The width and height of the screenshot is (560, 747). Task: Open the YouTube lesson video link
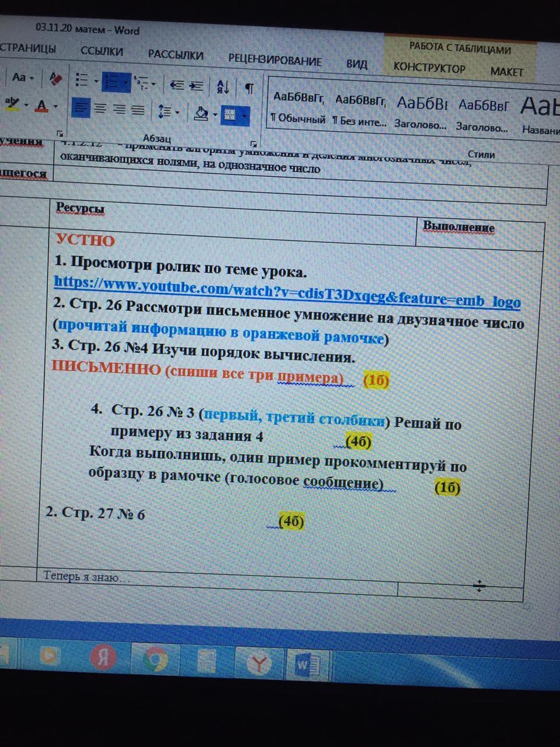287,292
